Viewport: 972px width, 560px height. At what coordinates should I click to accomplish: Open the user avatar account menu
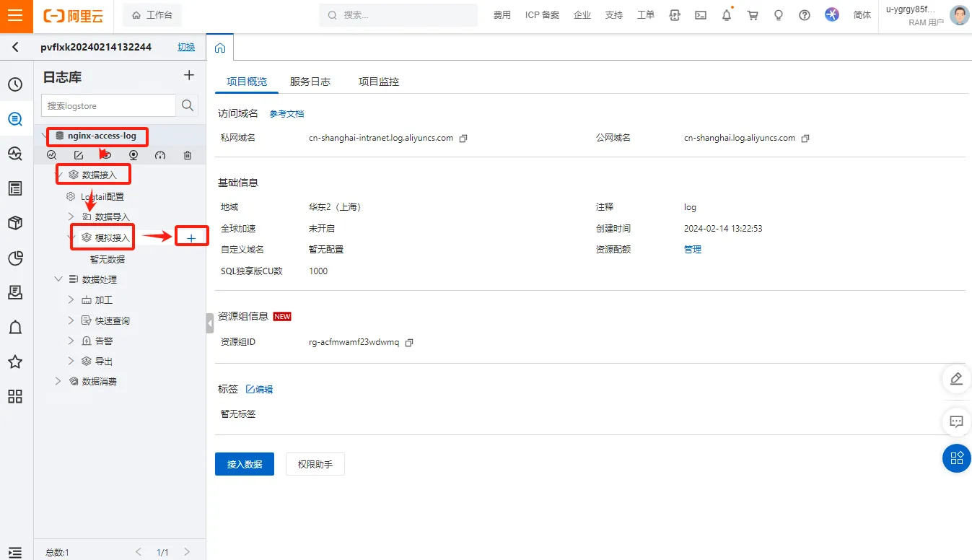coord(960,15)
